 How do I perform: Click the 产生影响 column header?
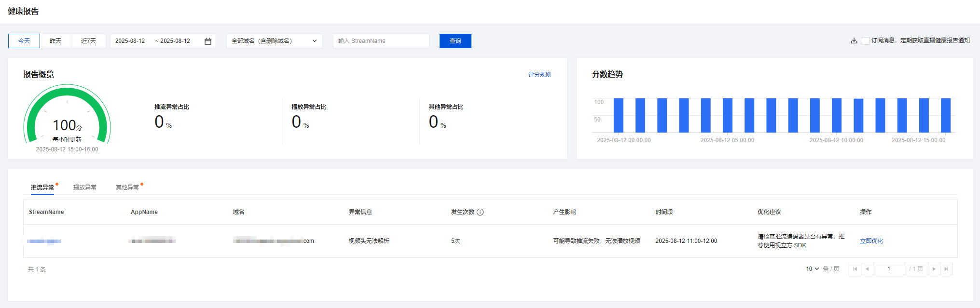click(565, 212)
